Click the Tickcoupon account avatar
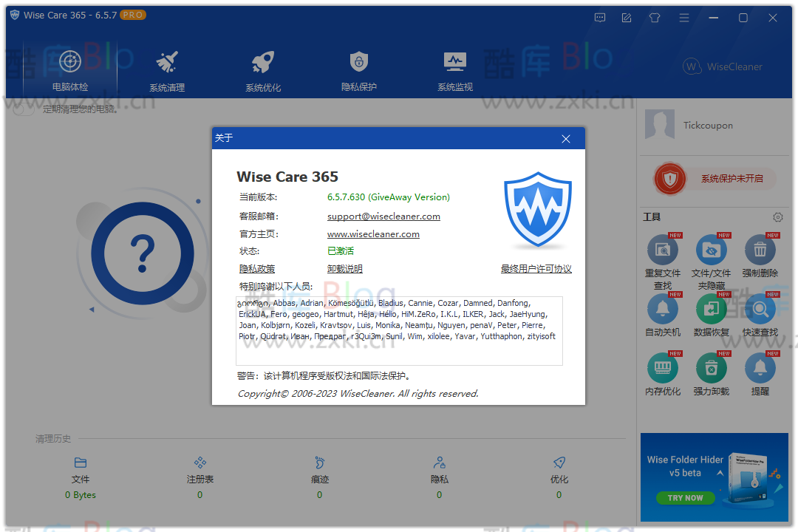This screenshot has width=798, height=532. [x=660, y=124]
